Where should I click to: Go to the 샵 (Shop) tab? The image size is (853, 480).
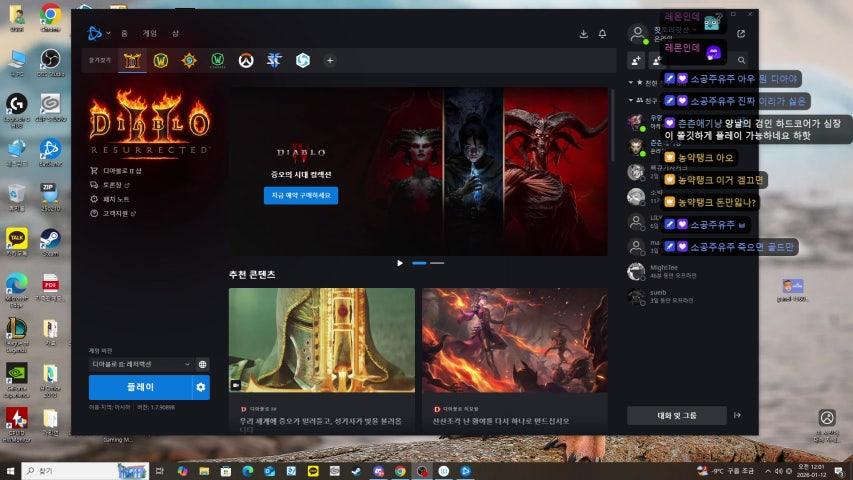tap(175, 33)
